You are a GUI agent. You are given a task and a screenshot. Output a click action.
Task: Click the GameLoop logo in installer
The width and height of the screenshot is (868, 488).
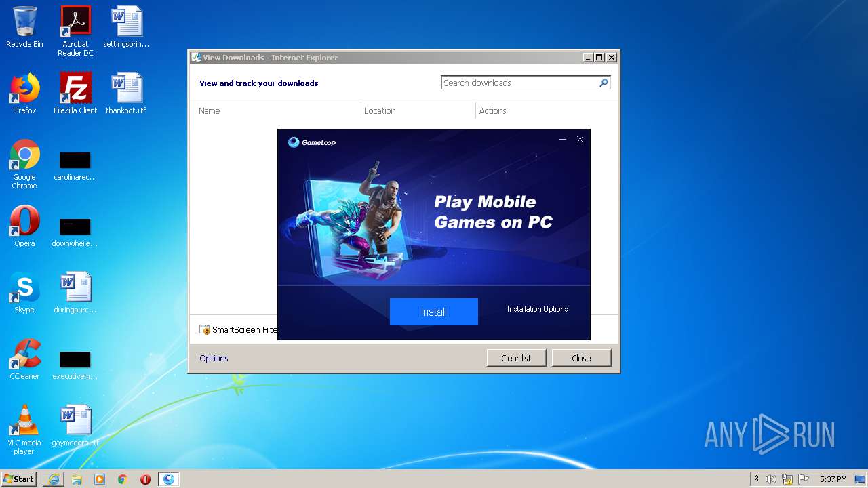(312, 142)
